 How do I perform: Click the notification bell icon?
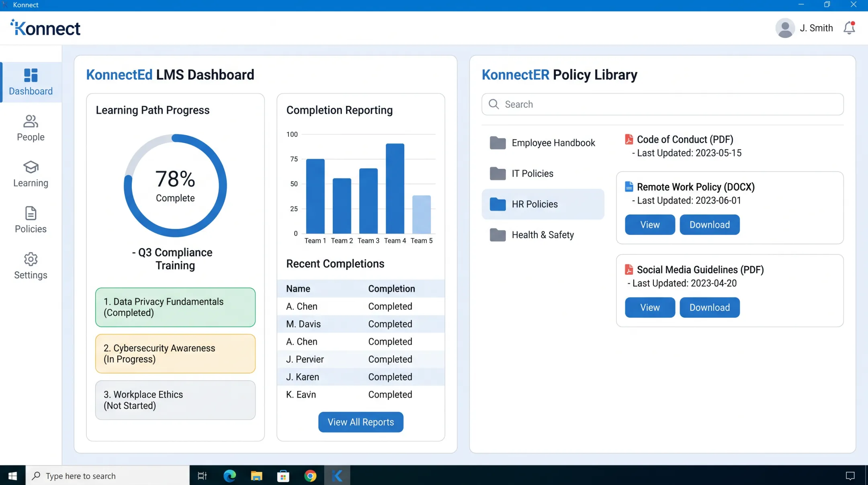tap(849, 28)
